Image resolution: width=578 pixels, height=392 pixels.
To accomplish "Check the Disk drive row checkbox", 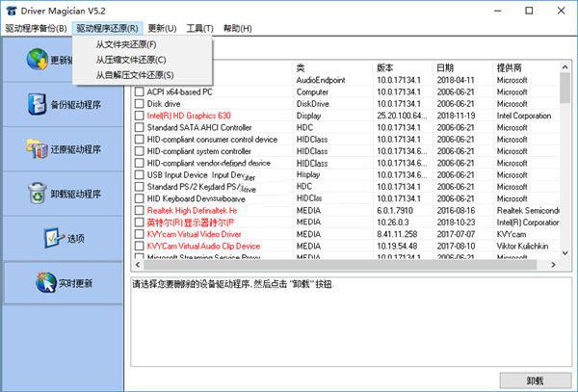I will pos(139,103).
